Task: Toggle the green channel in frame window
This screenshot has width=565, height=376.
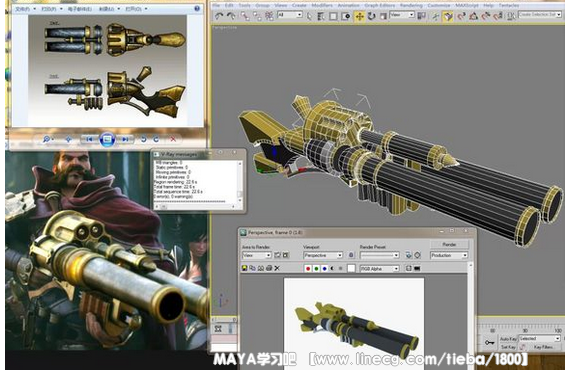Action: 316,269
